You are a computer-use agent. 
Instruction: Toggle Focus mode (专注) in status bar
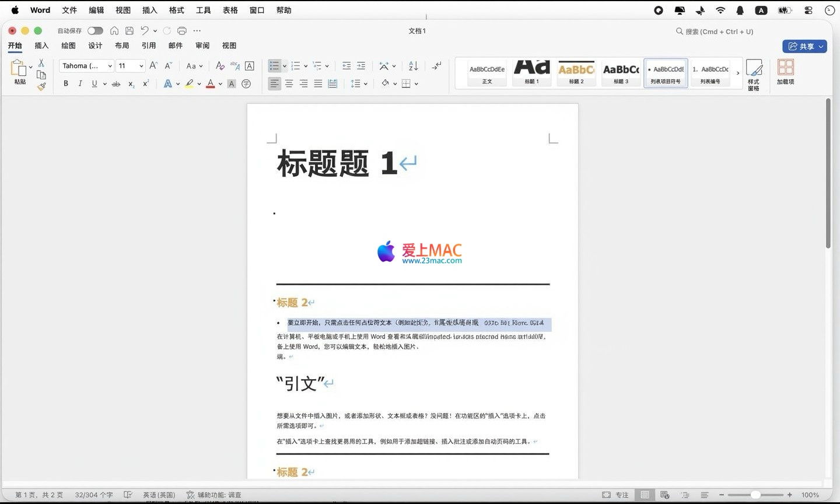point(616,495)
